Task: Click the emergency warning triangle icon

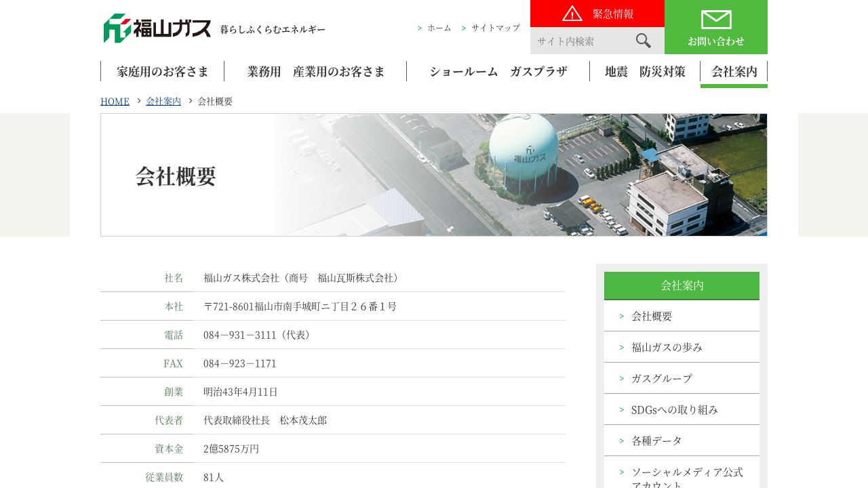Action: coord(572,14)
